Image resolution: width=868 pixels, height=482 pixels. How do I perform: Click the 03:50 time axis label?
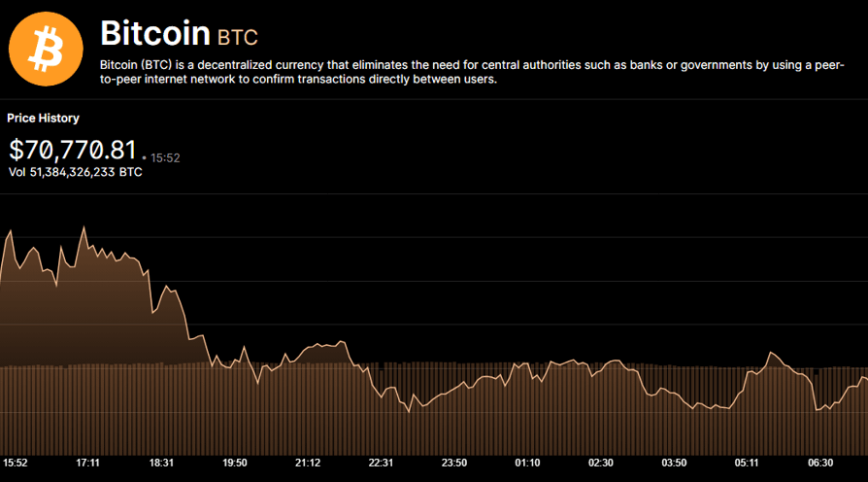[x=674, y=463]
